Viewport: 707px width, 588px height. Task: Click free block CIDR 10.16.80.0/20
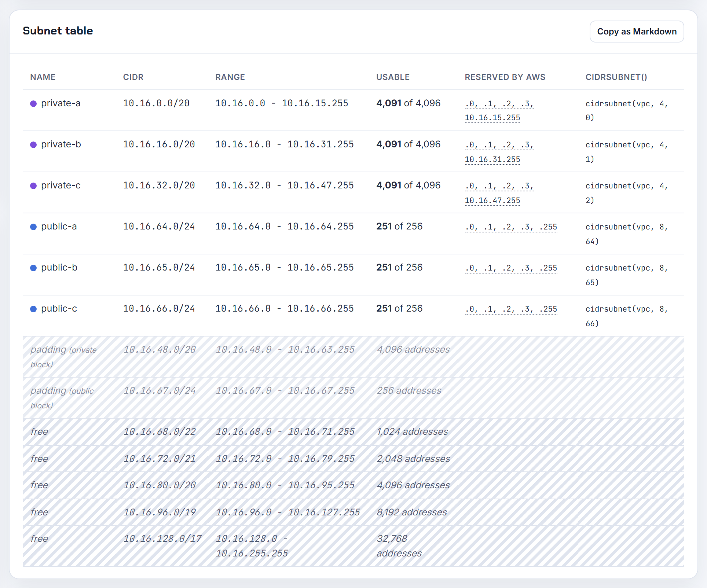pyautogui.click(x=160, y=485)
